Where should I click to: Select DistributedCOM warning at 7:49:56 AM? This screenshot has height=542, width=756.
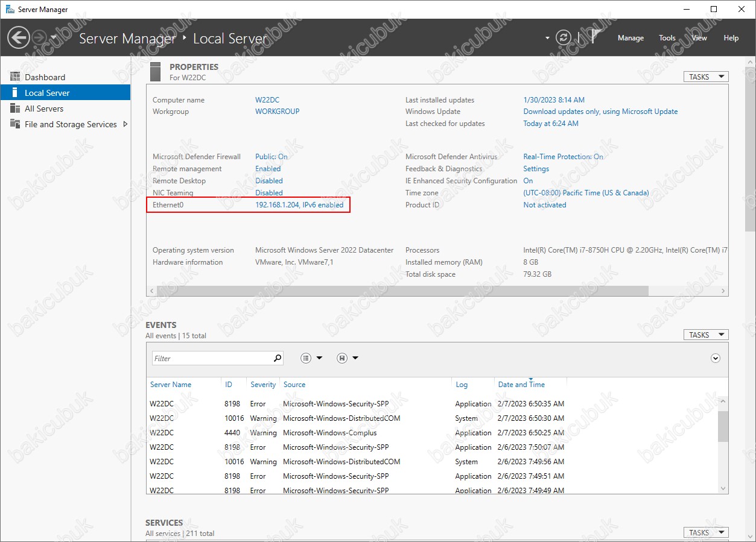point(432,462)
